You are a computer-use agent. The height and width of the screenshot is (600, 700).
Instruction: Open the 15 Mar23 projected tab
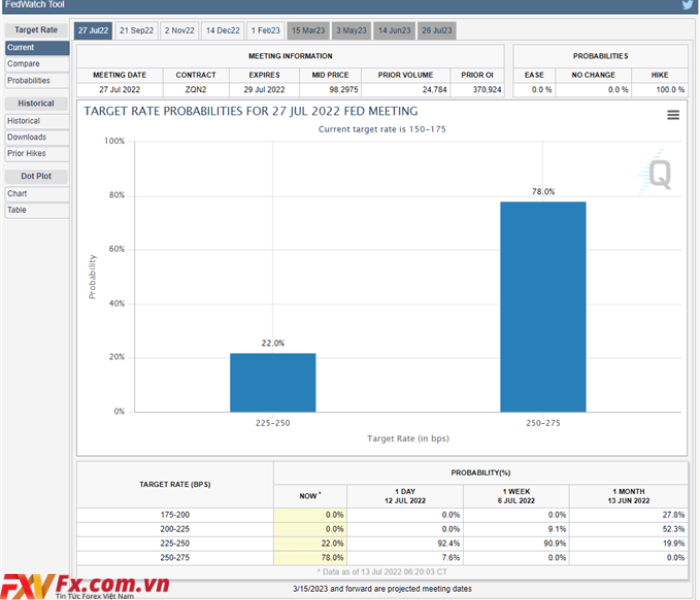coord(308,30)
